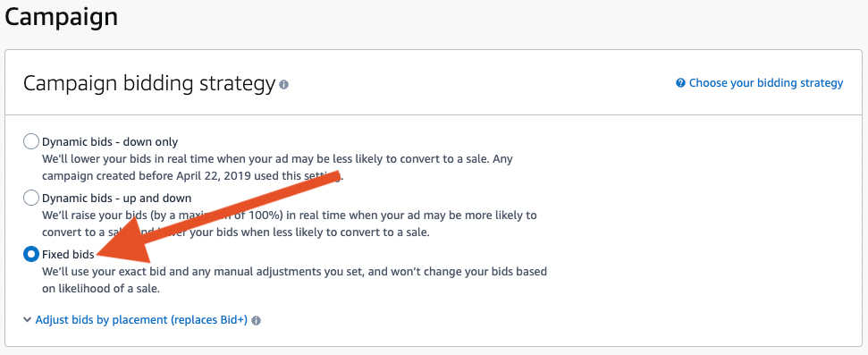Select the Dynamic bids - down only radio button
This screenshot has width=868, height=355.
point(31,142)
